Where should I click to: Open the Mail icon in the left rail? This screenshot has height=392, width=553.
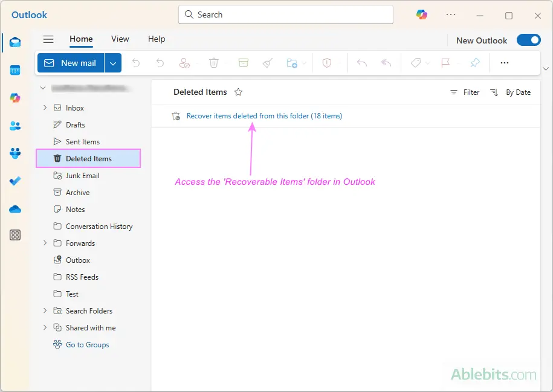coord(15,42)
